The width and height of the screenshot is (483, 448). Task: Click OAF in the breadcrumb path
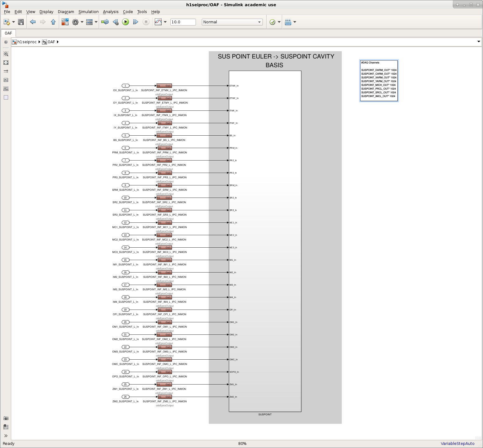point(51,42)
